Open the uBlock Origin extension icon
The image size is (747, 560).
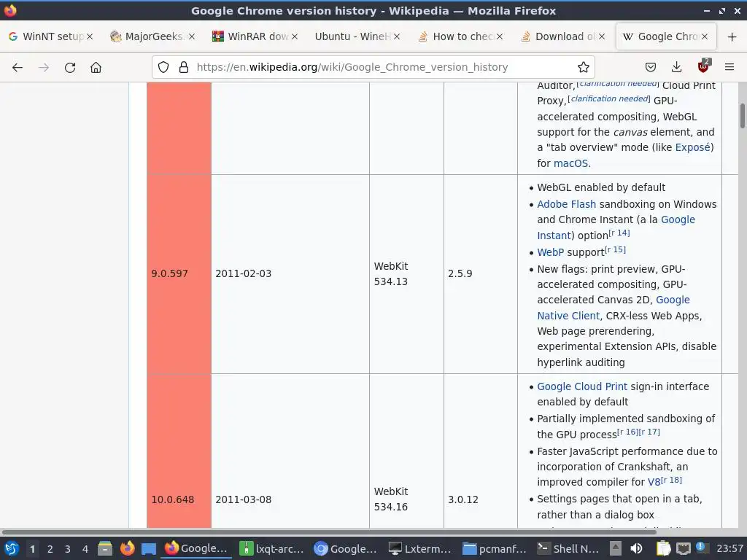pos(704,66)
